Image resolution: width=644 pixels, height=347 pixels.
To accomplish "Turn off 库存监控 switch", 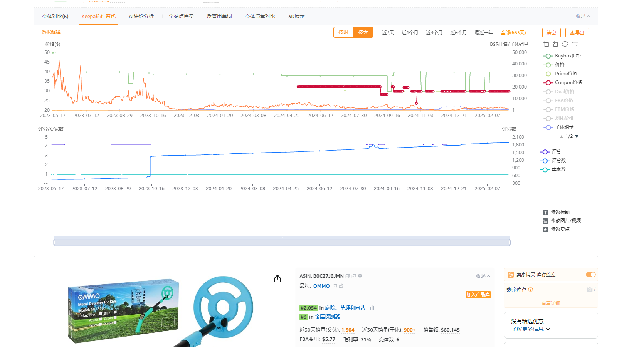I will 591,275.
